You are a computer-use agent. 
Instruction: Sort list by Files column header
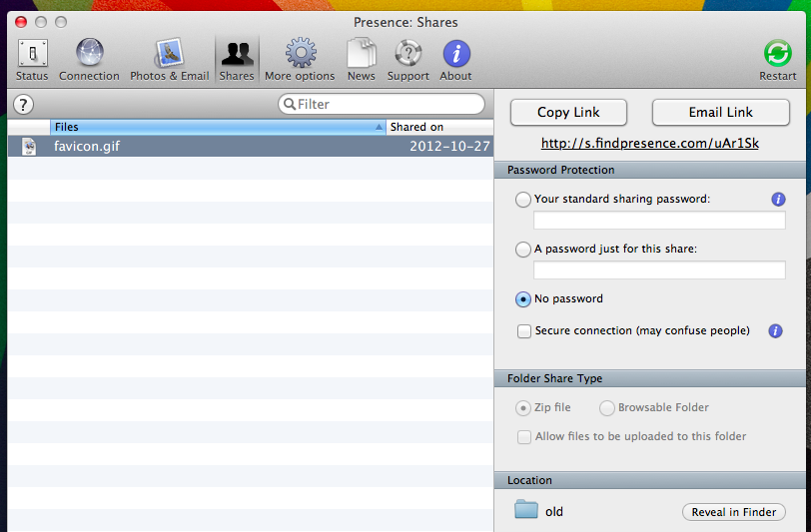pyautogui.click(x=216, y=127)
